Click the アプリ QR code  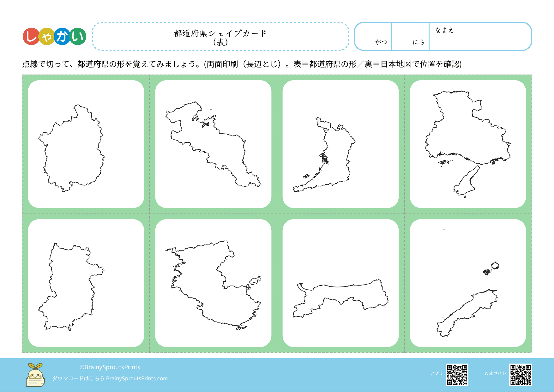(x=457, y=375)
